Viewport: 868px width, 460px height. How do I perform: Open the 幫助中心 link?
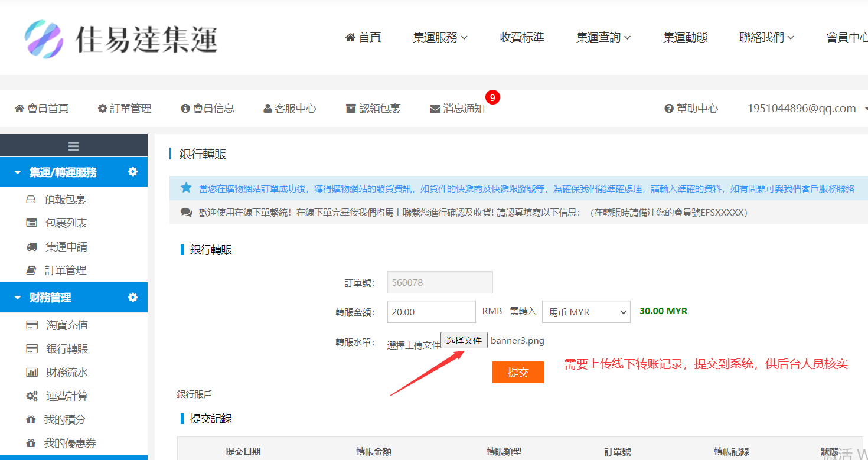[691, 109]
